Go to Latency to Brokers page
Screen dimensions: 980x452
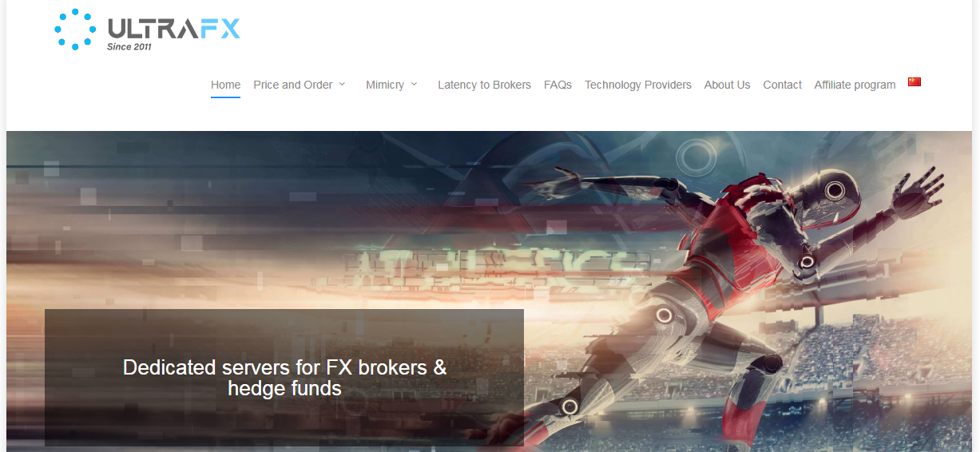point(484,85)
